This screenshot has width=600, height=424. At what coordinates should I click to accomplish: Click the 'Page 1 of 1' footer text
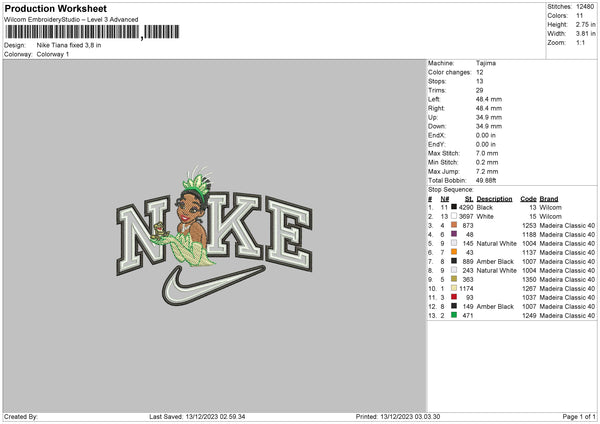click(579, 416)
